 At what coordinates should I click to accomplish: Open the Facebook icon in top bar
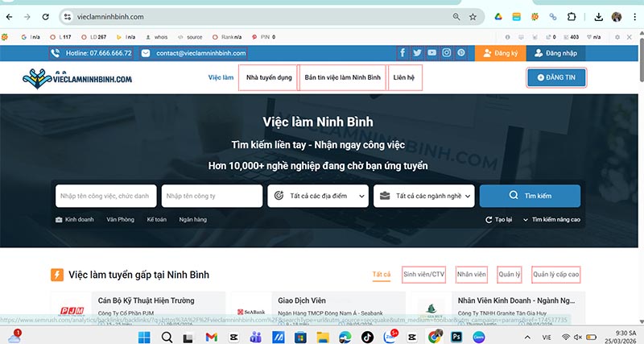pyautogui.click(x=402, y=52)
